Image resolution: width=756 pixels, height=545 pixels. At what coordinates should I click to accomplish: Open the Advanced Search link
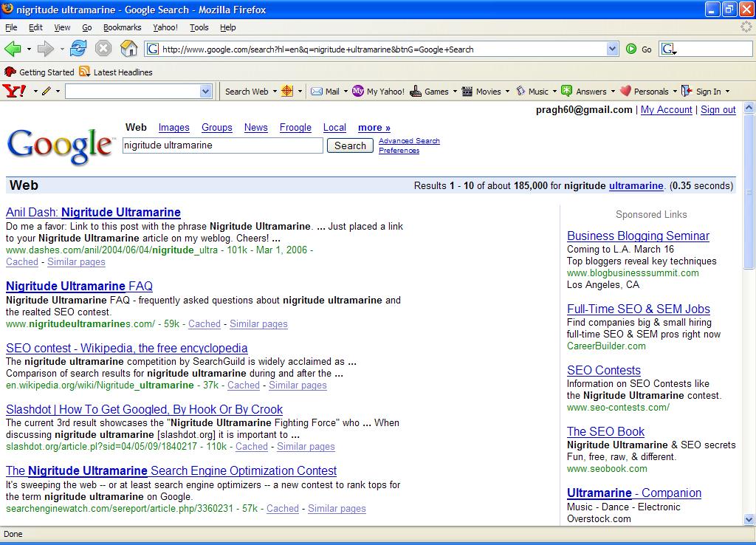tap(409, 141)
